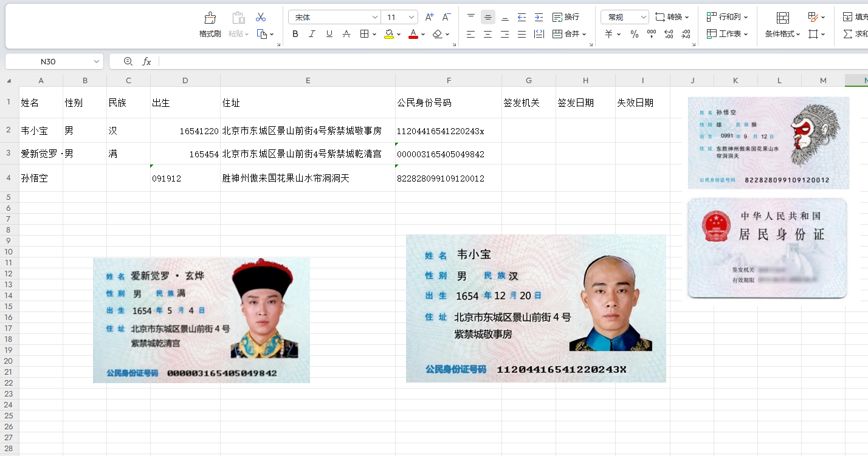The image size is (868, 456).
Task: Click cell containing 11204416541220243x
Action: tap(449, 131)
